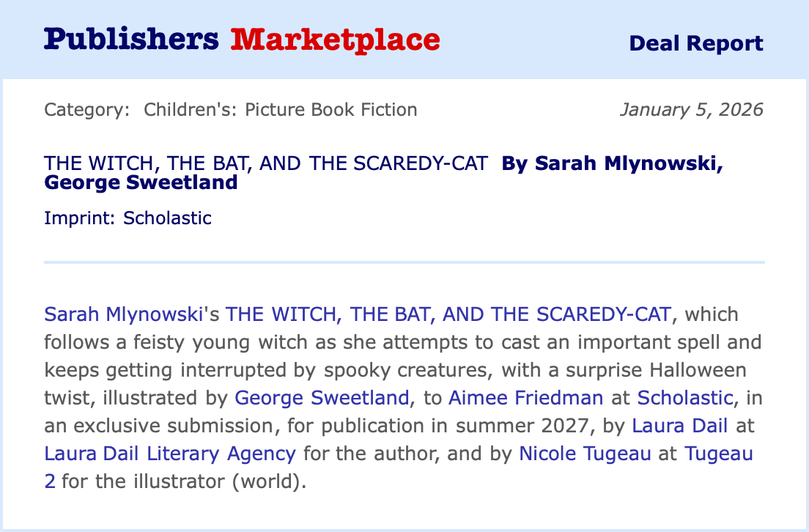
Task: Open Sarah Mlynowski link starting the paragraph
Action: (x=122, y=314)
